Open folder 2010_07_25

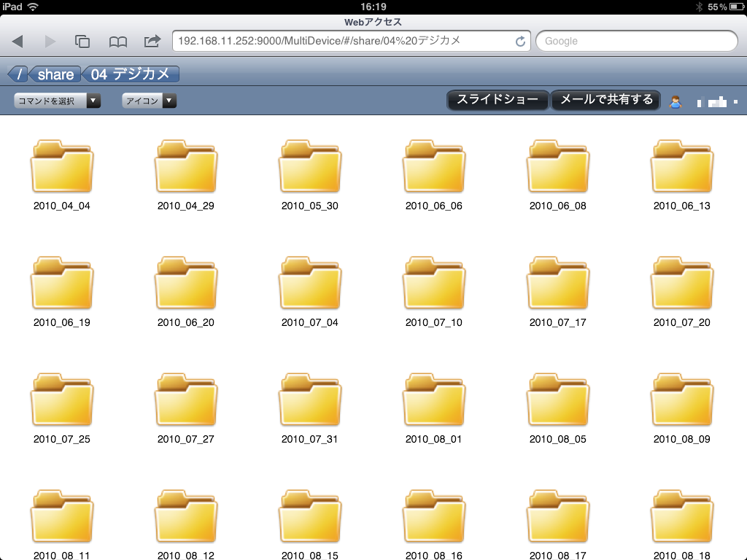click(62, 408)
